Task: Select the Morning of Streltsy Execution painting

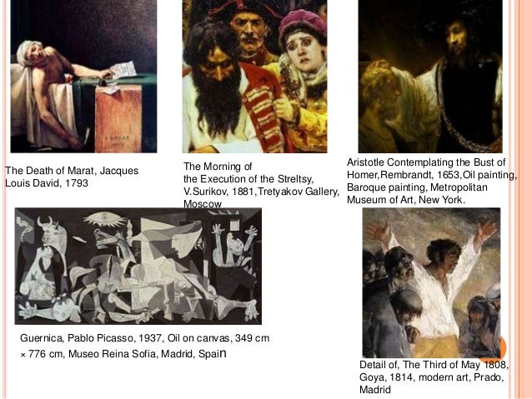Action: pyautogui.click(x=254, y=77)
